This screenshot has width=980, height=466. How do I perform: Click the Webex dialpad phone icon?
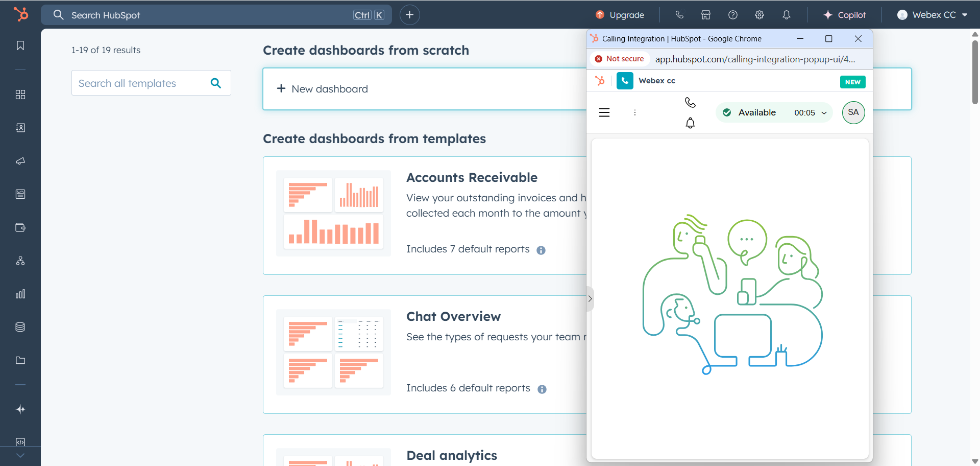(x=690, y=103)
